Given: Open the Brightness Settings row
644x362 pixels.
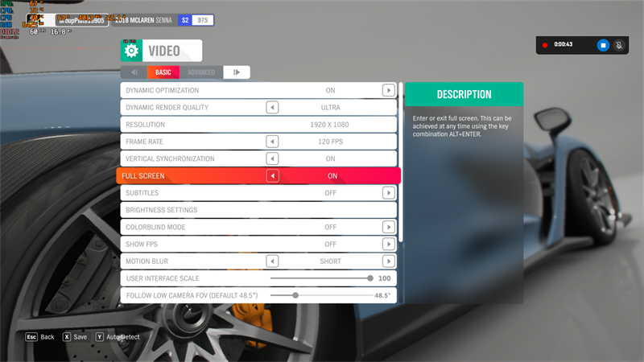Looking at the screenshot, I should (258, 210).
